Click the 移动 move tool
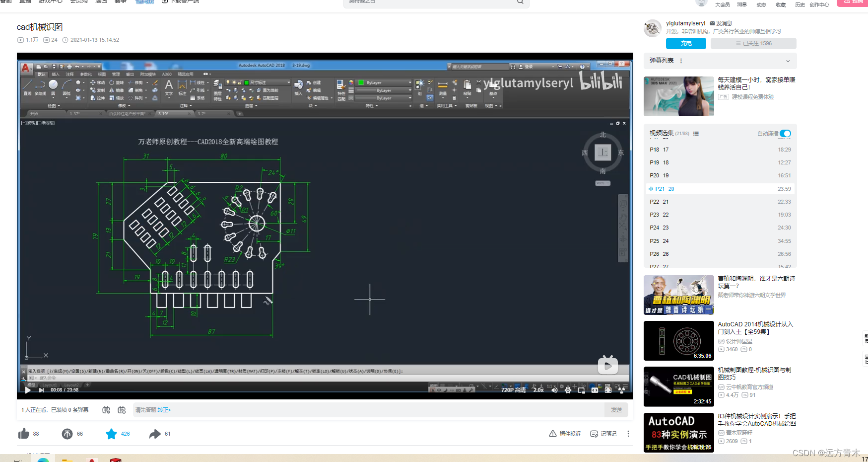Screen dimensions: 868x462 point(97,82)
